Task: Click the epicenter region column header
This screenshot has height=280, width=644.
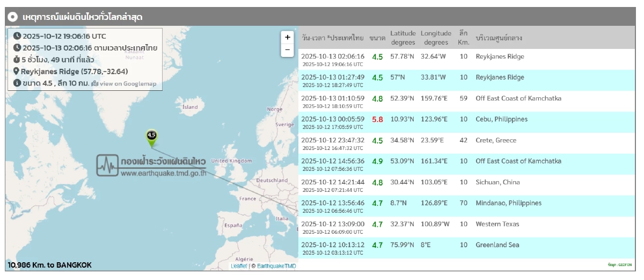Action: [x=499, y=38]
